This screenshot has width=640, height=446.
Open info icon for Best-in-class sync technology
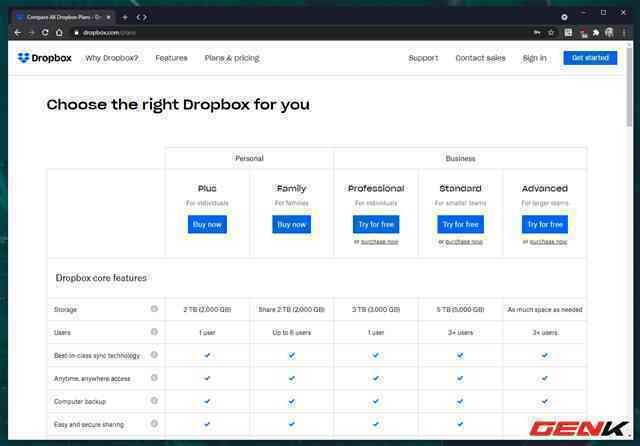pos(154,355)
